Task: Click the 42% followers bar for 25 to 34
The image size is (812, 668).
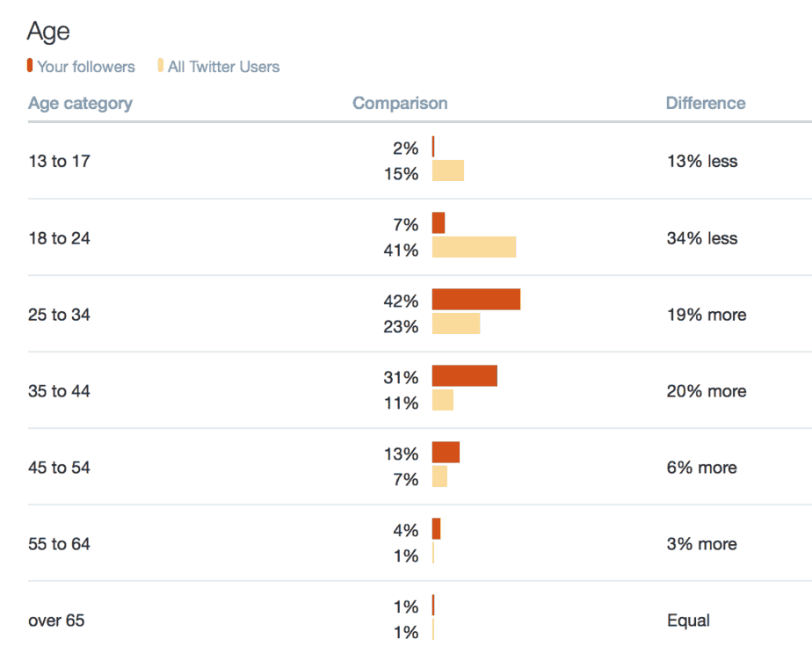Action: 476,299
